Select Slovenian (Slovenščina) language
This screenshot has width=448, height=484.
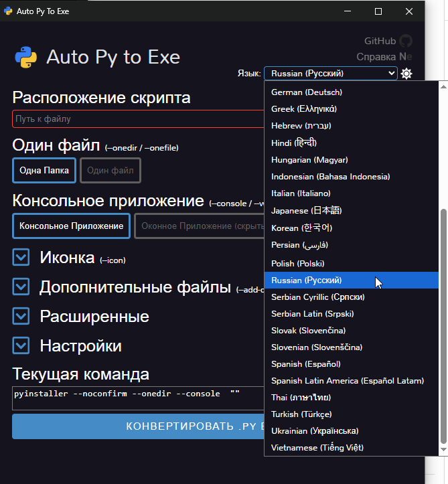pos(352,347)
